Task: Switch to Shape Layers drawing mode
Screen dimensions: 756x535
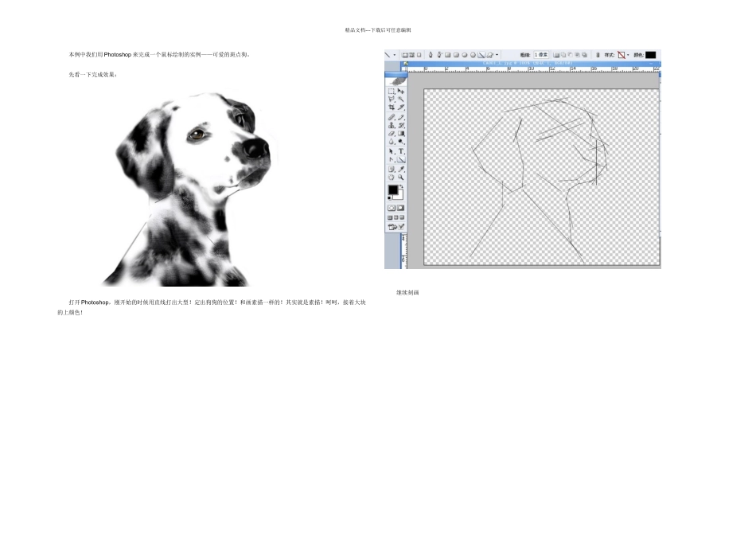Action: pyautogui.click(x=405, y=55)
